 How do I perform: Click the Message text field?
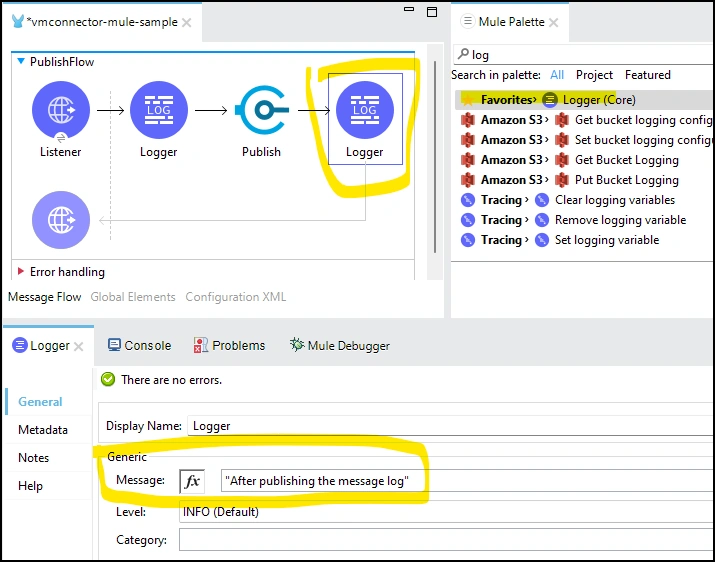[467, 481]
